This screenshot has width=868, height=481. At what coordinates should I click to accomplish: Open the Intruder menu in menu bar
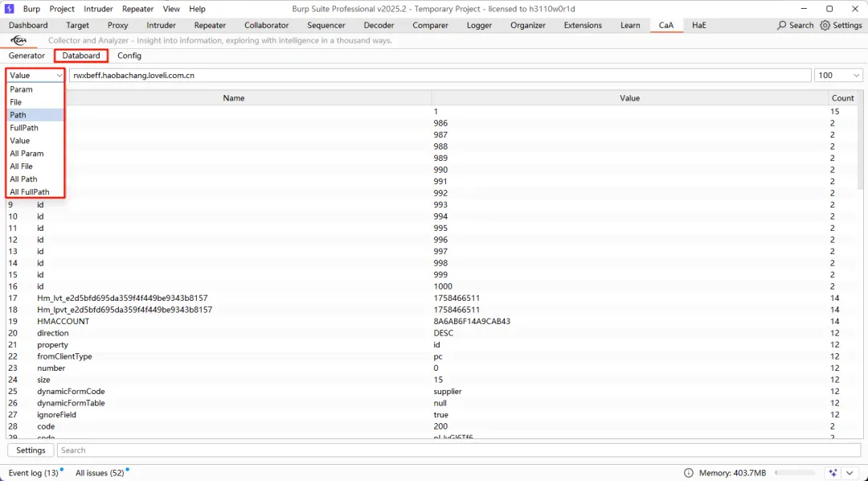pyautogui.click(x=99, y=9)
